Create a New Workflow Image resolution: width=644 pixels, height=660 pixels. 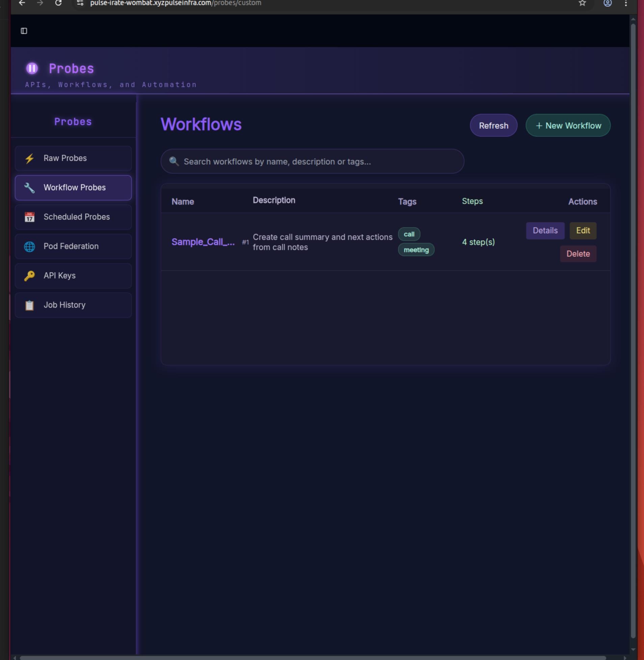click(568, 126)
